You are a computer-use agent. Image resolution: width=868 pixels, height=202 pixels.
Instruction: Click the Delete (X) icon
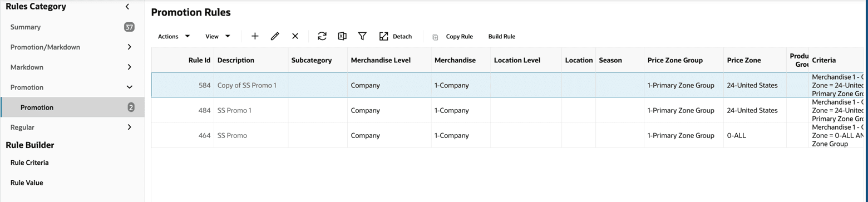point(295,36)
